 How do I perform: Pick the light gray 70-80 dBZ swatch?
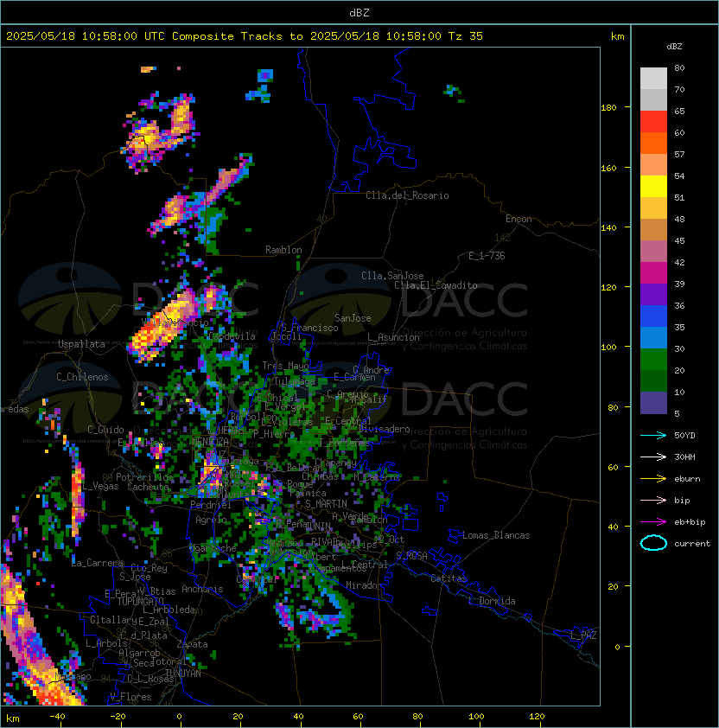(653, 79)
